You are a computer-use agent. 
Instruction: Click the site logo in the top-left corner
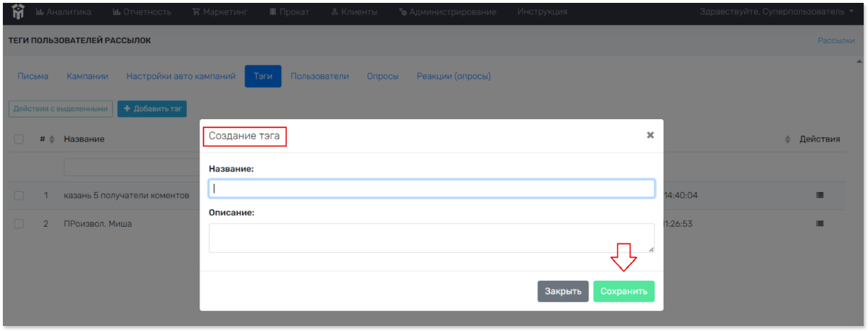(18, 12)
